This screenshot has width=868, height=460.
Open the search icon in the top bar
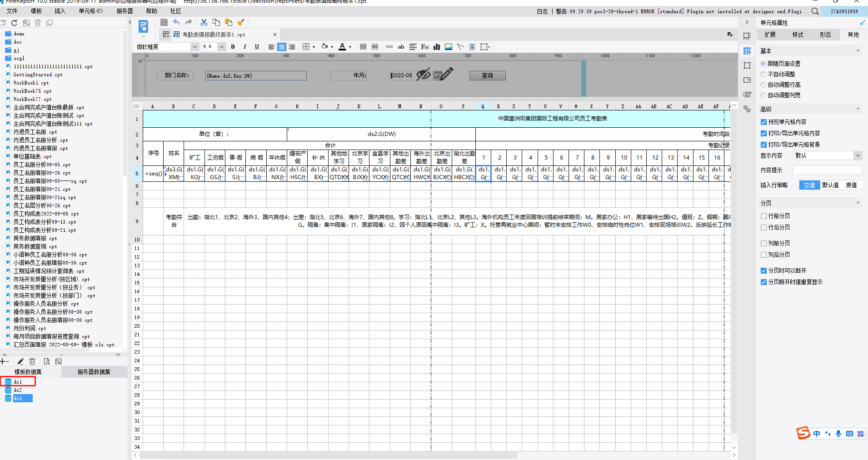pyautogui.click(x=815, y=11)
